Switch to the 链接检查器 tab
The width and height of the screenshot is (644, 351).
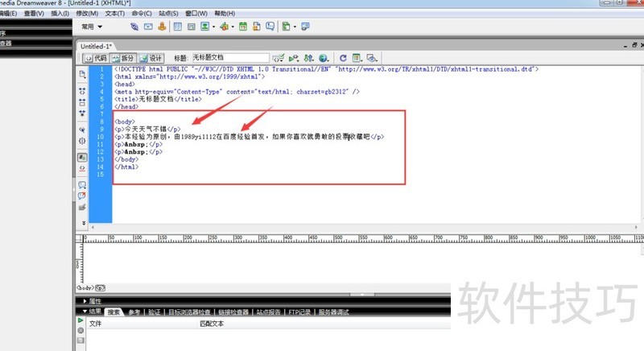pyautogui.click(x=233, y=312)
